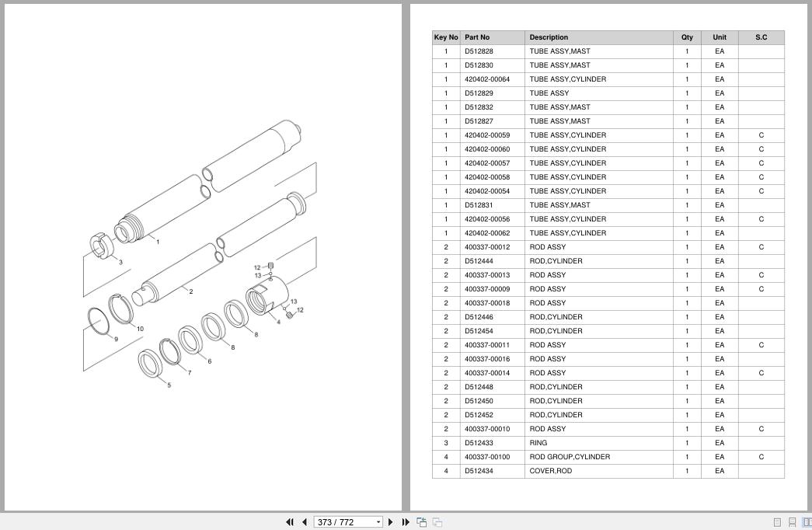Switch to continuous page layout

pos(792,522)
